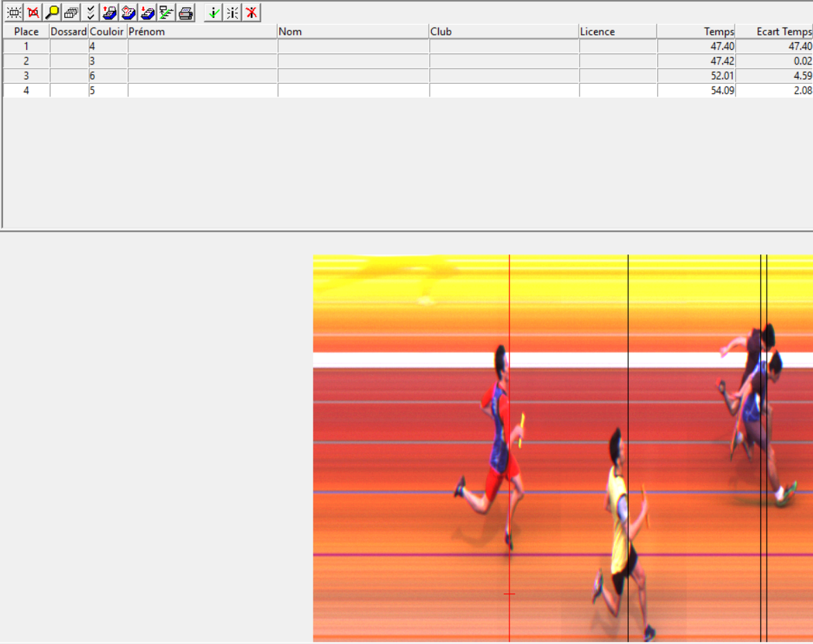Select the time cell 52.01
The image size is (813, 644).
tap(696, 76)
